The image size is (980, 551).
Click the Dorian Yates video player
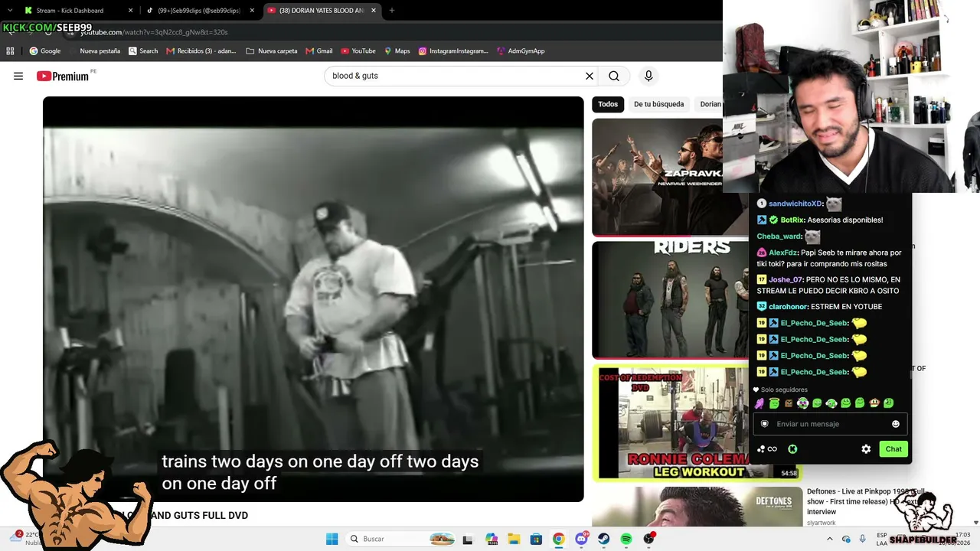[313, 299]
